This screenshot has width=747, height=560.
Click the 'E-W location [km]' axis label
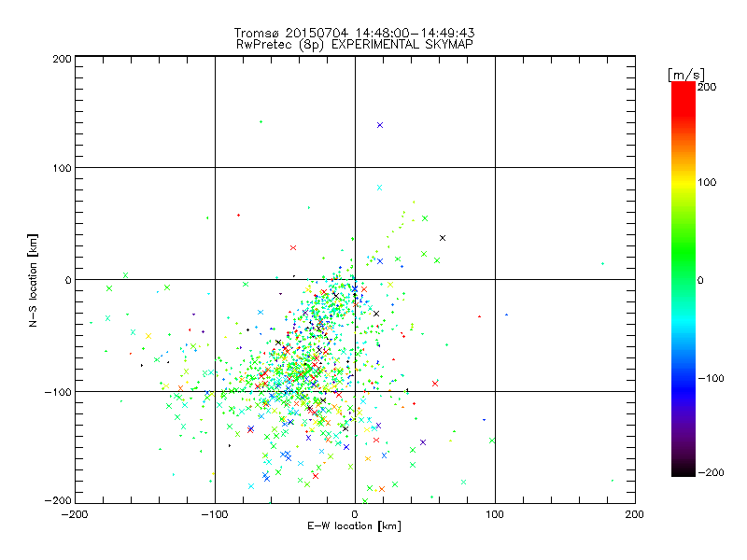[x=354, y=525]
